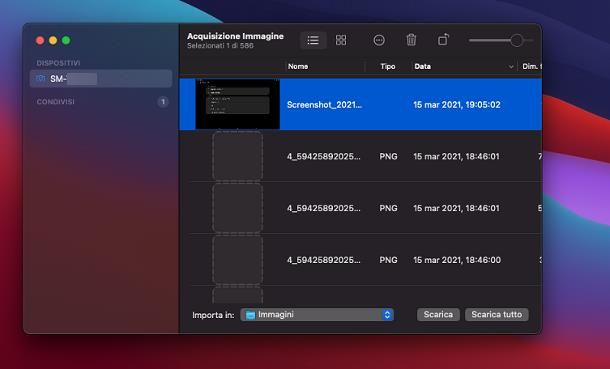The height and width of the screenshot is (369, 610).
Task: Open the more options ellipsis icon
Action: click(x=379, y=40)
